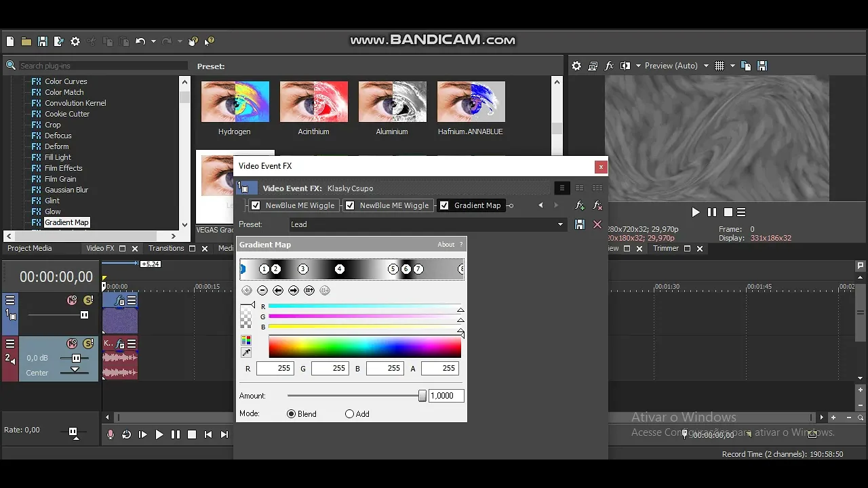
Task: Toggle second NewBlue ME Wiggle checkbox
Action: point(350,205)
